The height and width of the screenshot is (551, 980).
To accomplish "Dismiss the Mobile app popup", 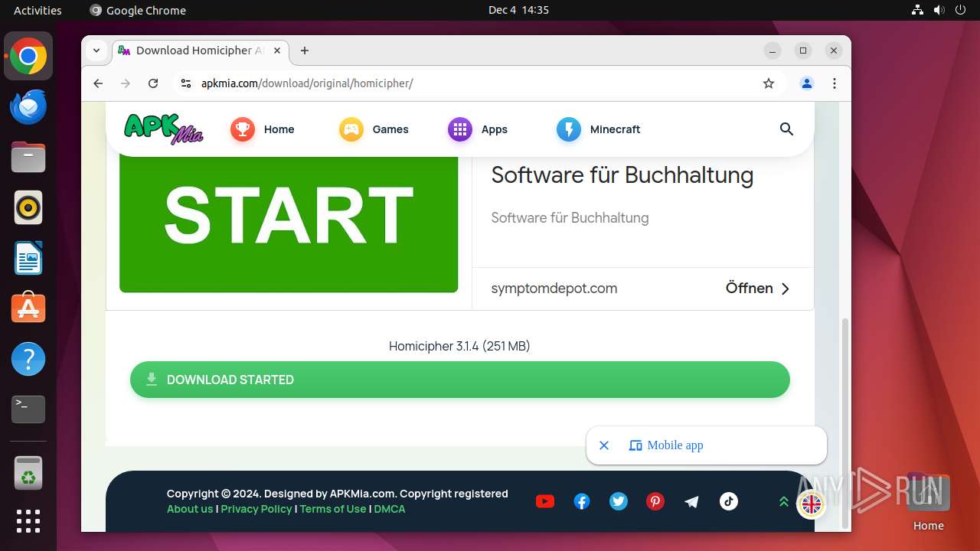I will point(604,445).
